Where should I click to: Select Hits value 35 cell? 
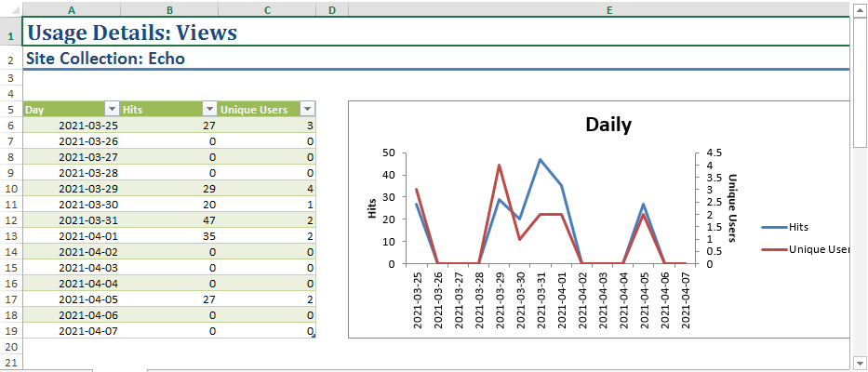(x=169, y=236)
